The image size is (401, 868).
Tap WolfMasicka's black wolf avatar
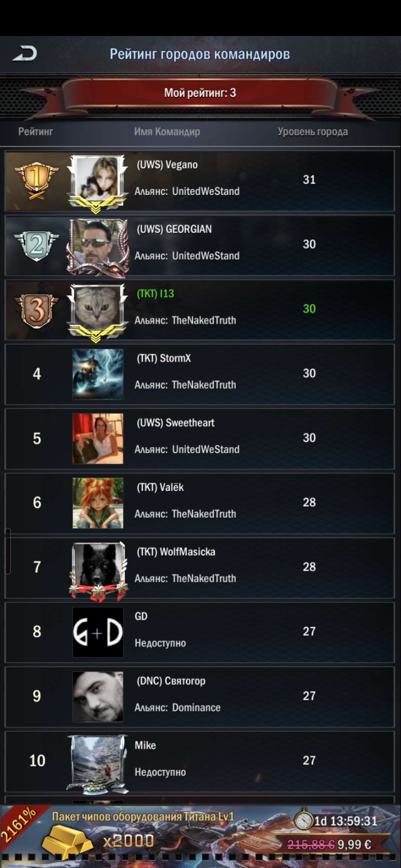pyautogui.click(x=98, y=569)
